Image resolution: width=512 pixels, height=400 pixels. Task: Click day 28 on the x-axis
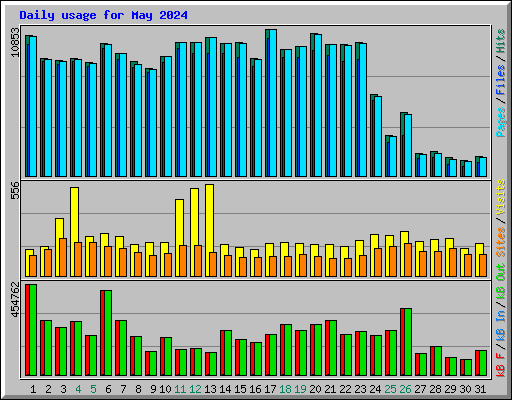point(435,389)
